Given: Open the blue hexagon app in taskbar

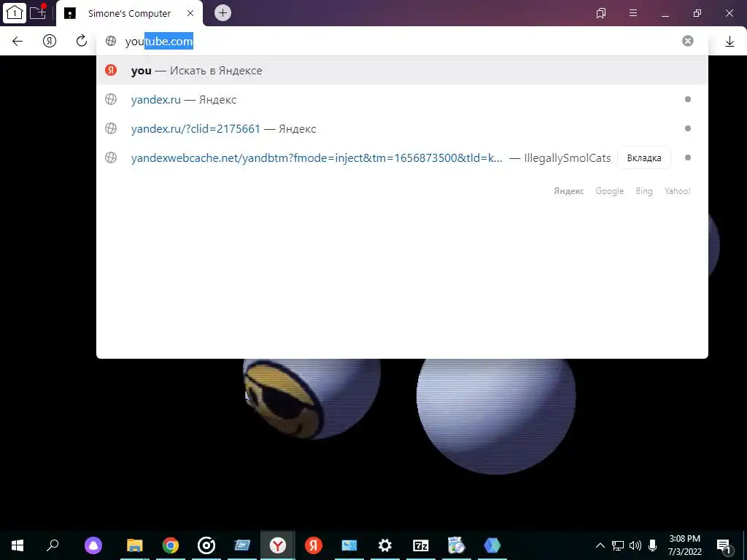Looking at the screenshot, I should pos(492,545).
